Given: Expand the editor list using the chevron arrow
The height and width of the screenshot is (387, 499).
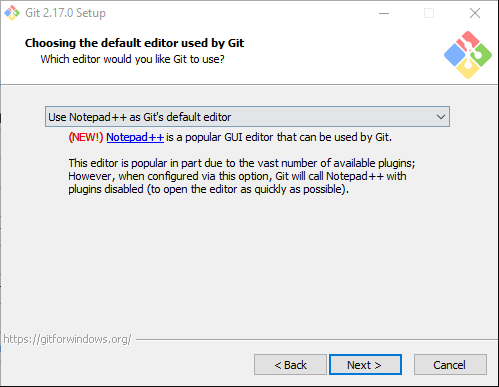Looking at the screenshot, I should (441, 117).
